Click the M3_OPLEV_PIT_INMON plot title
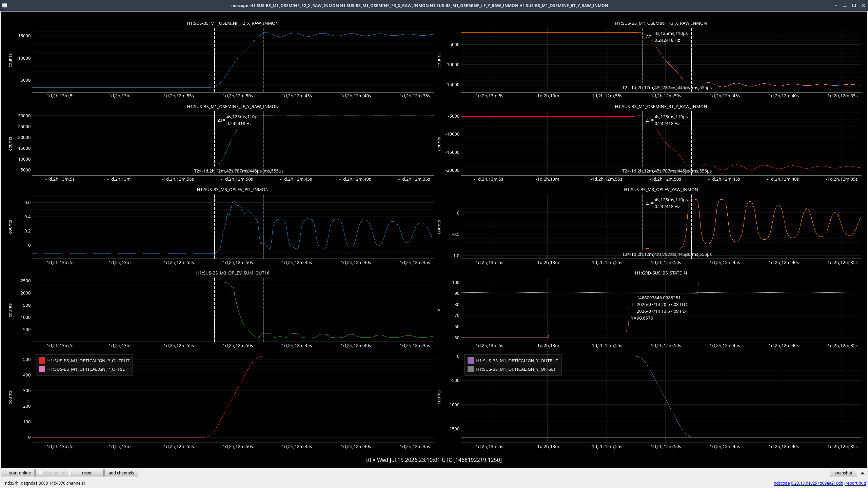The width and height of the screenshot is (868, 488). tap(233, 189)
